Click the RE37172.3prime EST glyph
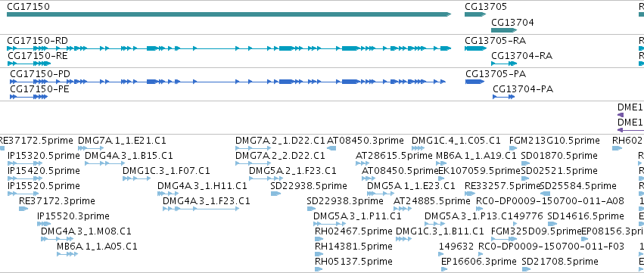This screenshot has width=644, height=273. (23, 209)
